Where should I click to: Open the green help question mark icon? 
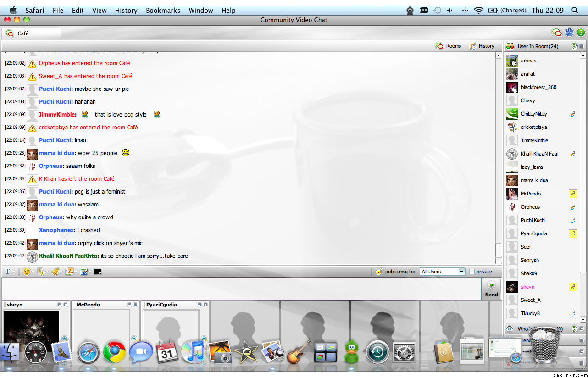581,33
